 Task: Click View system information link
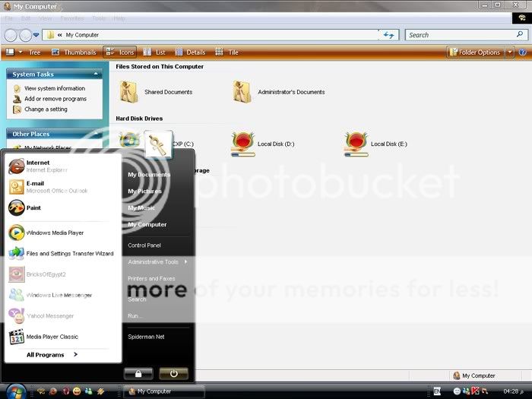(x=49, y=88)
